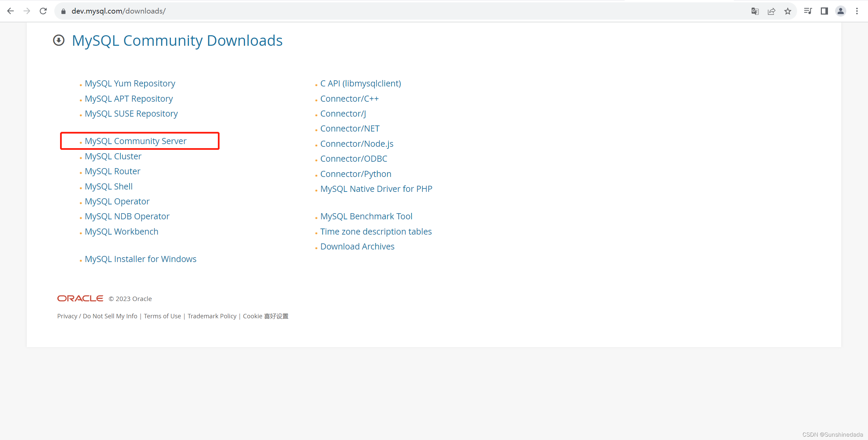Go back with the browser back arrow
Image resolution: width=868 pixels, height=440 pixels.
[11, 11]
